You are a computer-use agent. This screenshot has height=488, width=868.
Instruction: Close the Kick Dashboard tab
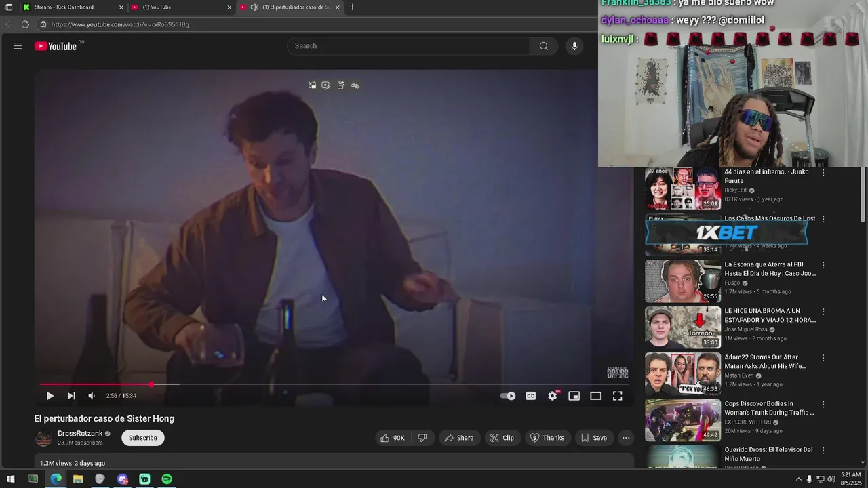[121, 7]
